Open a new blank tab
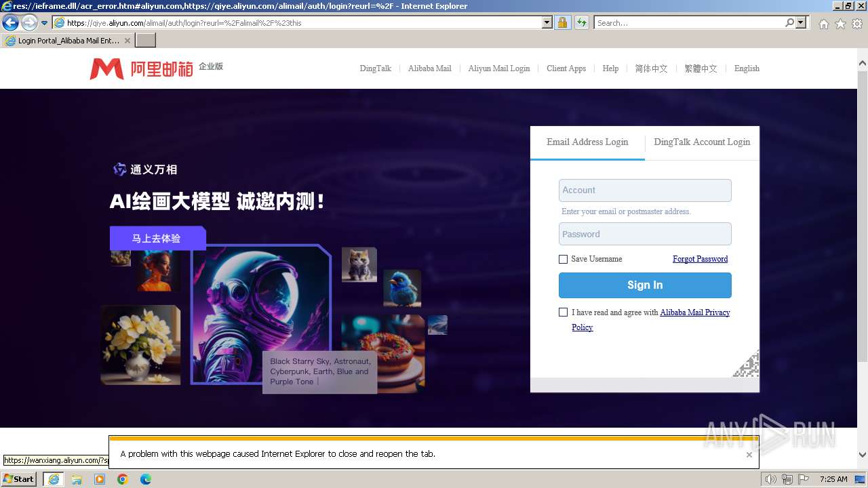 pos(146,41)
